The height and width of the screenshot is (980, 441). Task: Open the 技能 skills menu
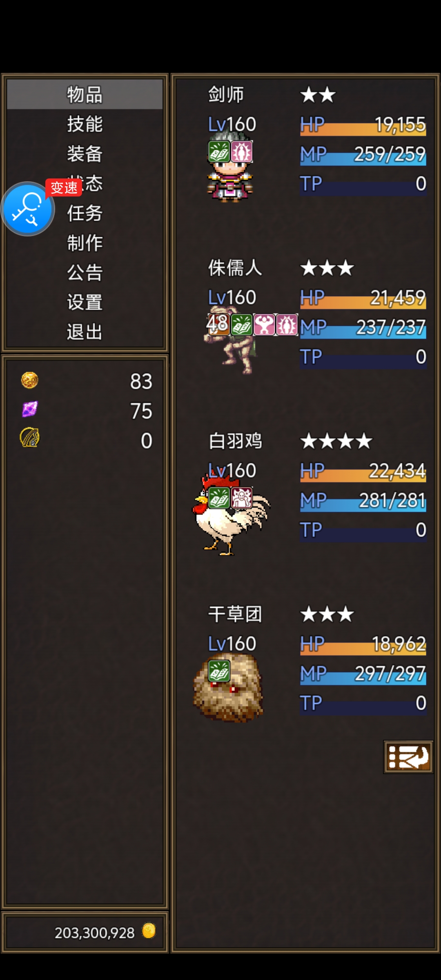[x=85, y=124]
